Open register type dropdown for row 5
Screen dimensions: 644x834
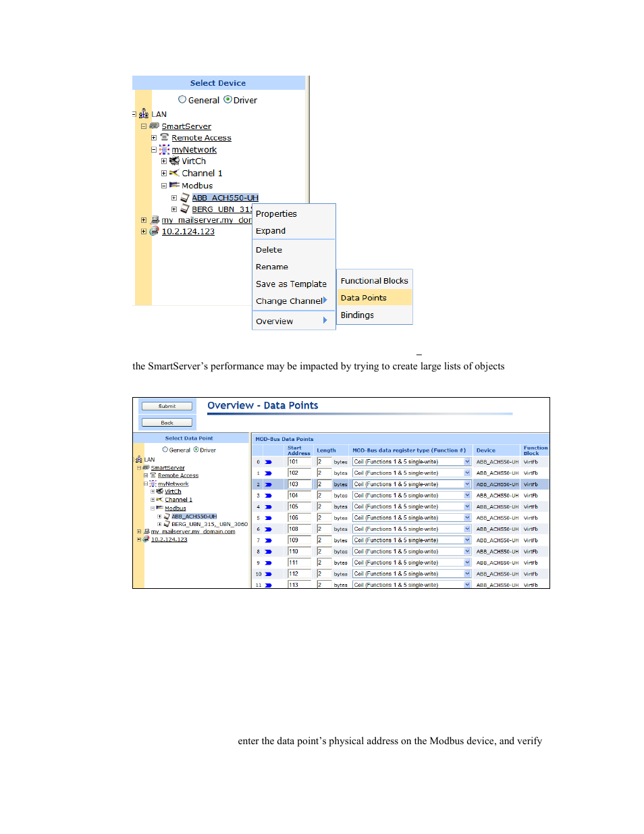click(467, 518)
